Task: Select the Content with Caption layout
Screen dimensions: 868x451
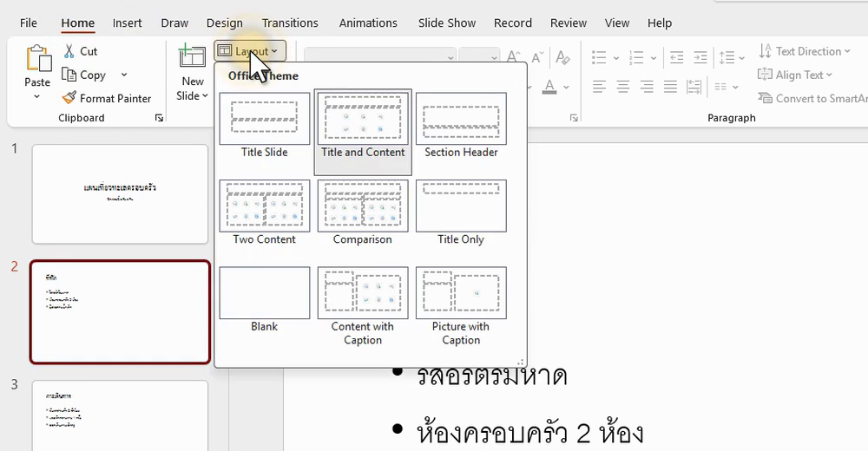Action: click(363, 307)
